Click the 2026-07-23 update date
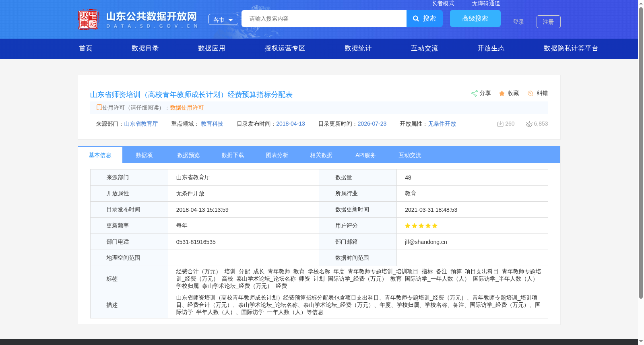 coord(372,124)
